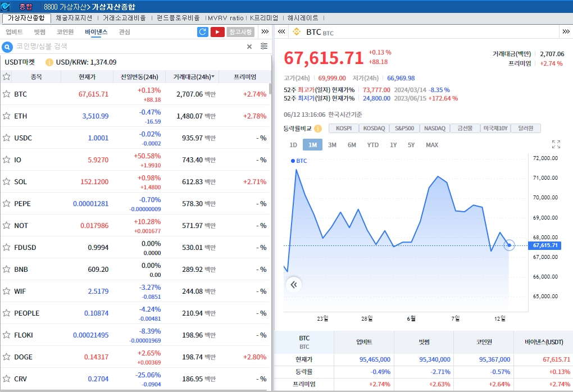Open the 거래소고래비율 tab

pyautogui.click(x=124, y=18)
